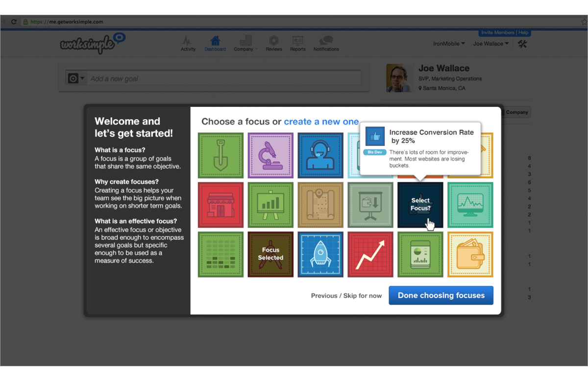Select the green shovel focus tile

(220, 155)
